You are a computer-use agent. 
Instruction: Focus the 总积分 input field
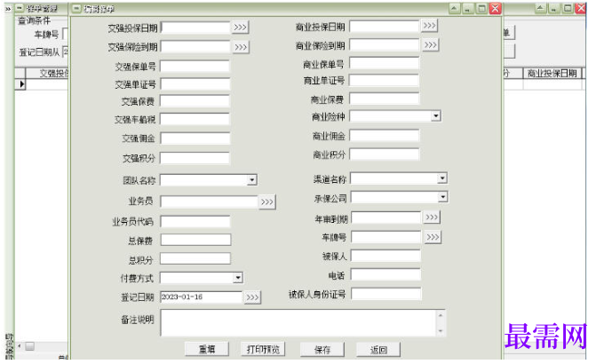tap(195, 258)
